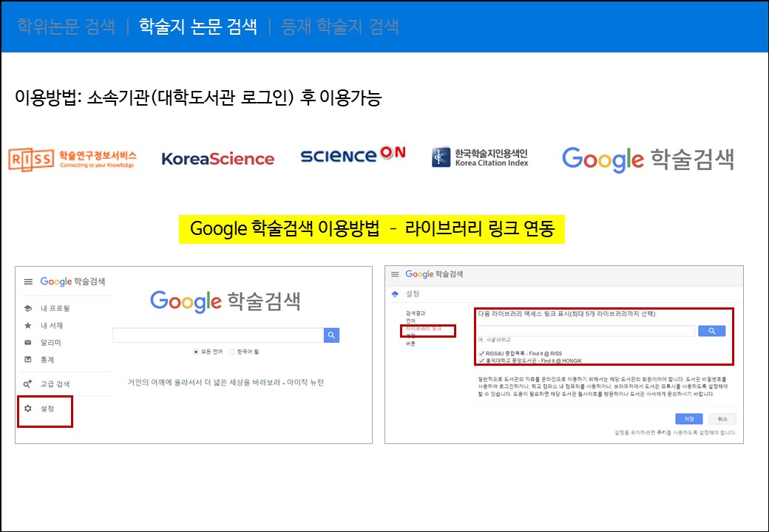Open 내 서재 in Scholar sidebar
The height and width of the screenshot is (532, 769).
click(52, 325)
